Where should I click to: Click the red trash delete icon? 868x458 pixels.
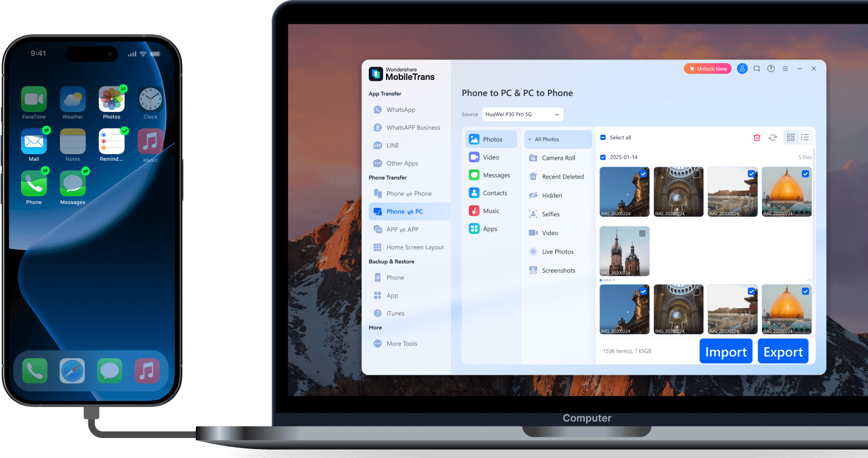tap(757, 138)
